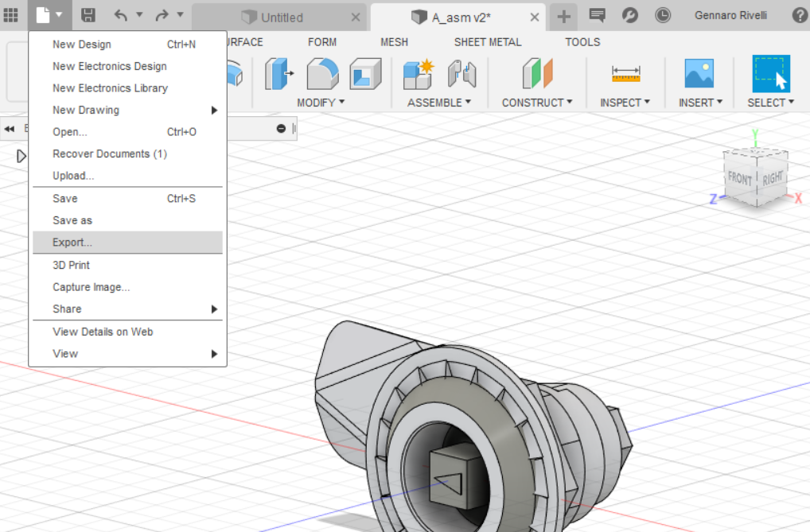Open the ASSEMBLE dropdown menu
This screenshot has width=810, height=532.
[x=438, y=103]
